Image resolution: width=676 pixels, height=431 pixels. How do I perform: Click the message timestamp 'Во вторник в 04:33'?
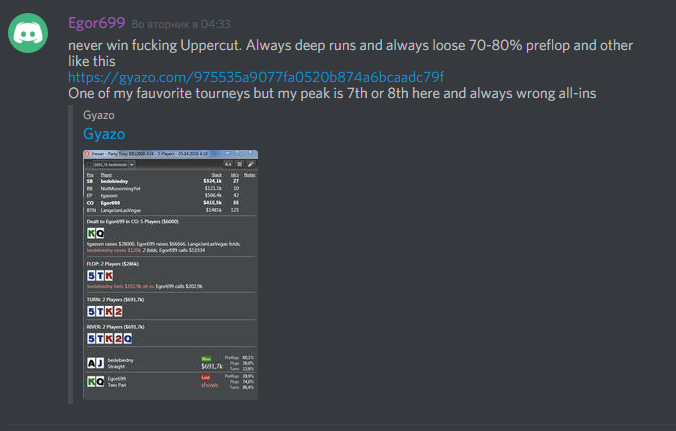[x=181, y=24]
